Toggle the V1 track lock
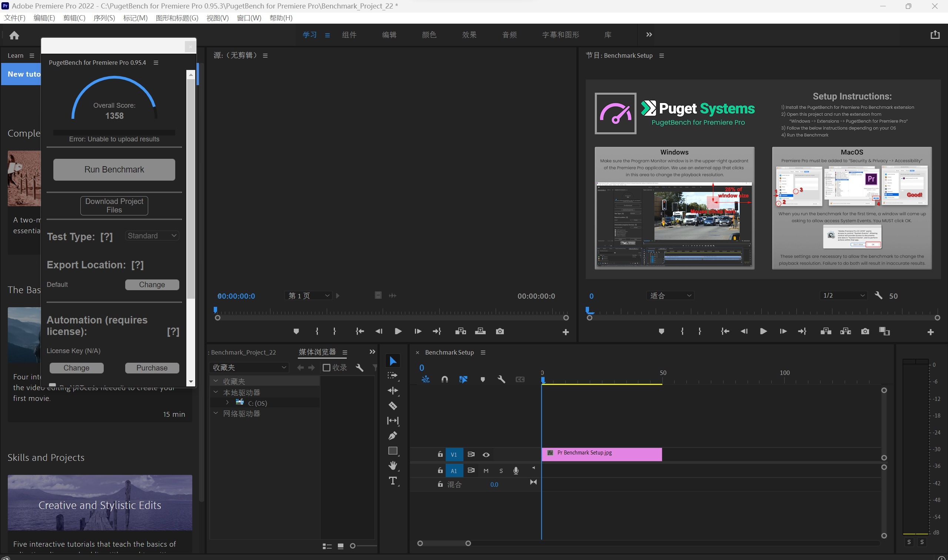 point(440,455)
